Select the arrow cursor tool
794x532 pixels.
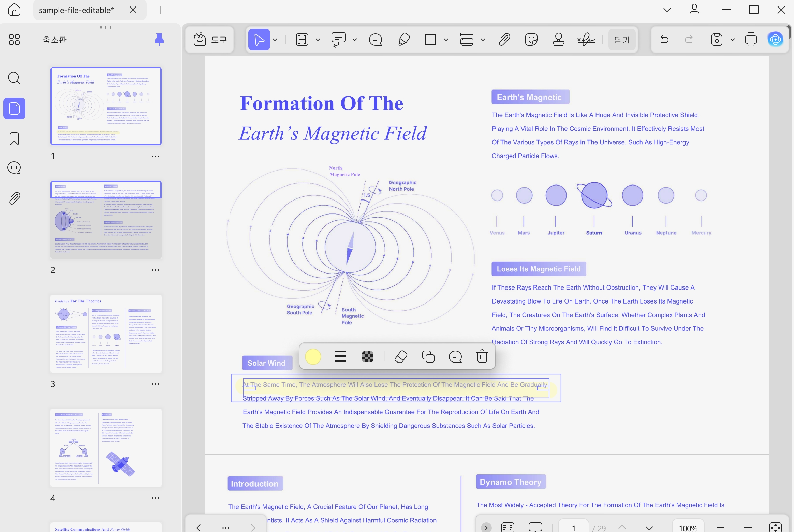(x=259, y=40)
